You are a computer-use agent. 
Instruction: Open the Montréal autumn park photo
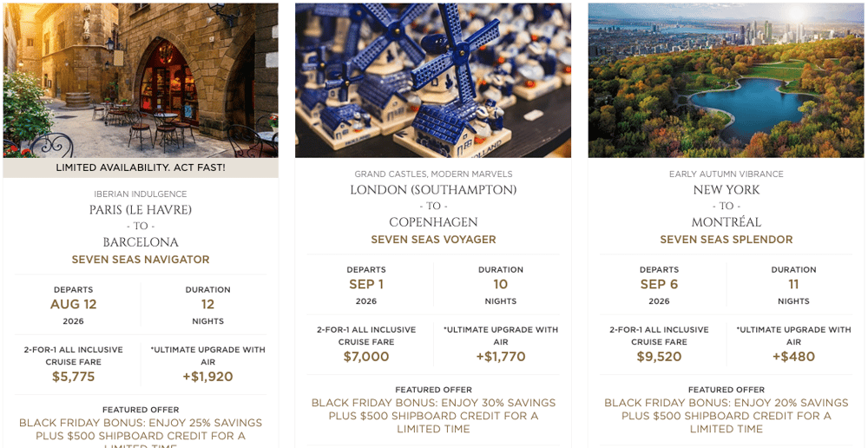click(x=726, y=80)
